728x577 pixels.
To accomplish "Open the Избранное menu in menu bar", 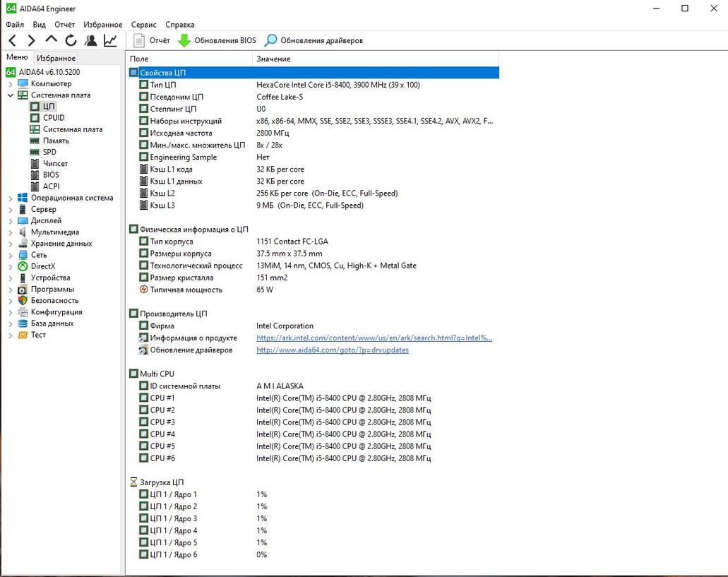I will point(103,25).
